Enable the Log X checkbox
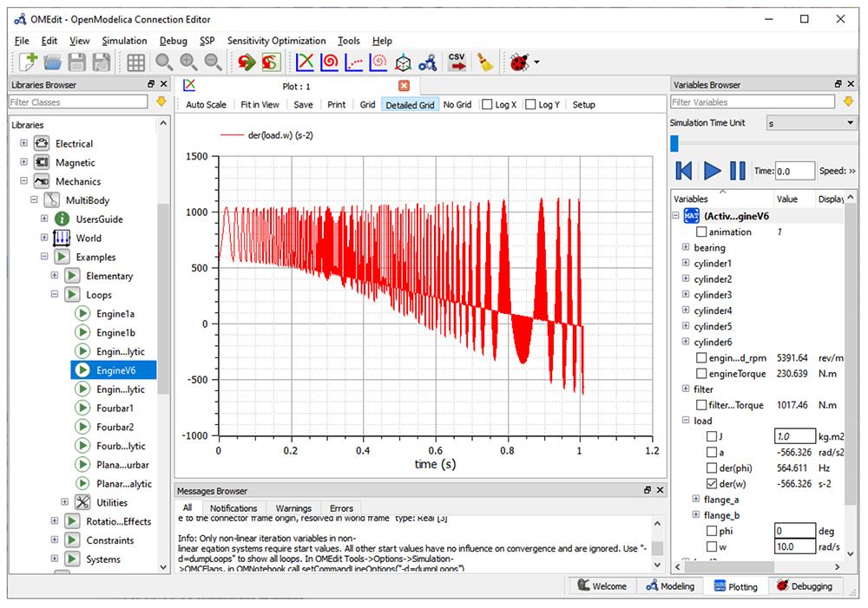Screen dimensions: 868x608 click(487, 105)
